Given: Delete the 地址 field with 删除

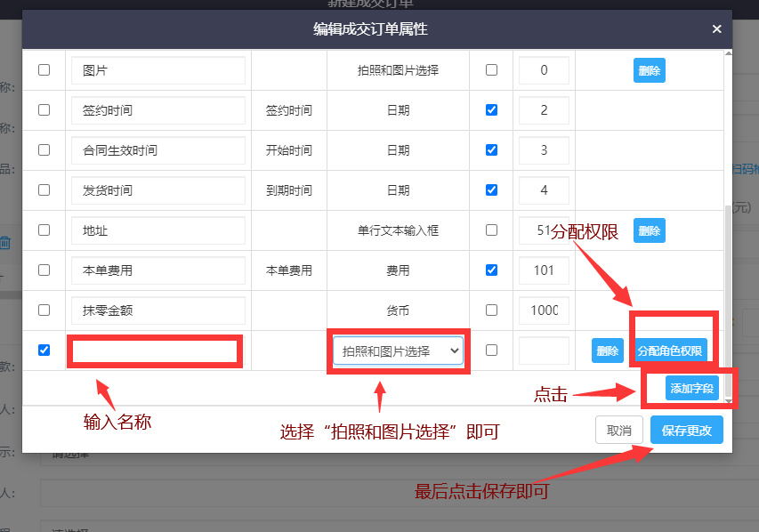Looking at the screenshot, I should [650, 230].
